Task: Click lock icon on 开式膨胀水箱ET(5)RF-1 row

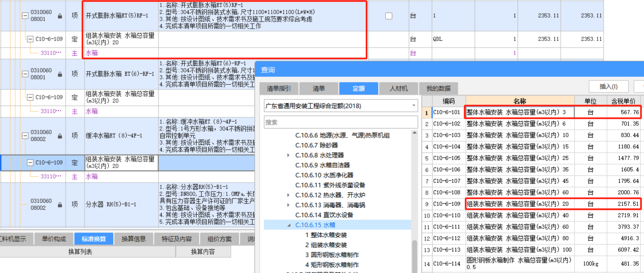Action: click(x=60, y=16)
